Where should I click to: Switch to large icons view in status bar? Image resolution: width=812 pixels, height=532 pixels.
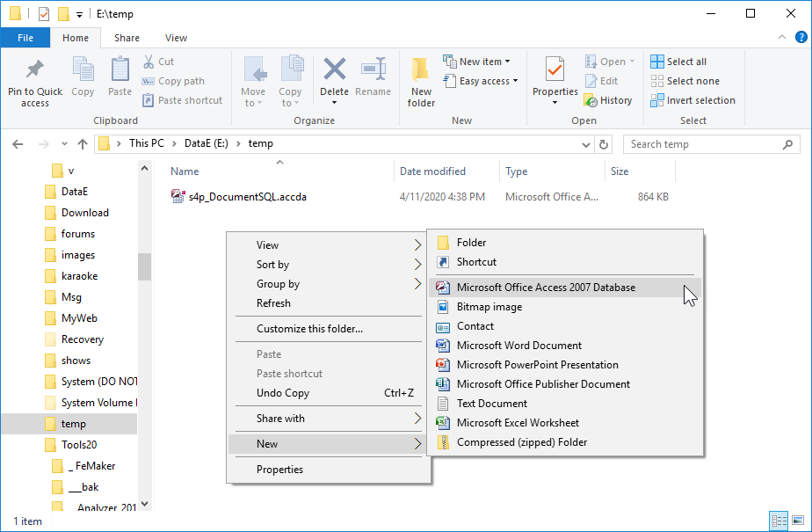pos(798,521)
